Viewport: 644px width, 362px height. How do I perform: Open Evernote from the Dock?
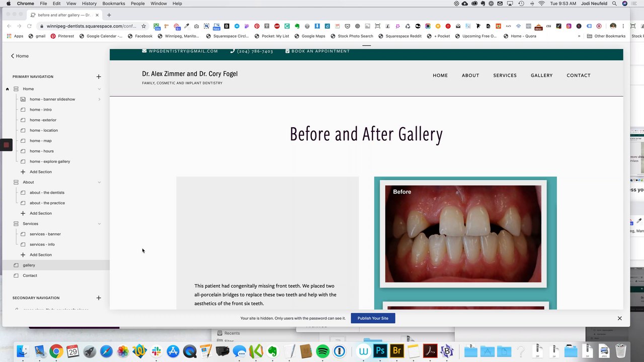point(272,351)
